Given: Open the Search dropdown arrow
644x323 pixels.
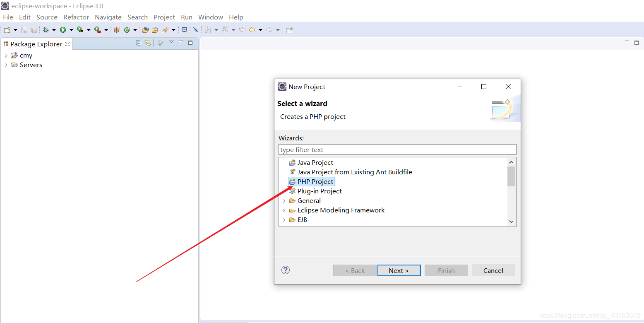Looking at the screenshot, I should tap(173, 30).
